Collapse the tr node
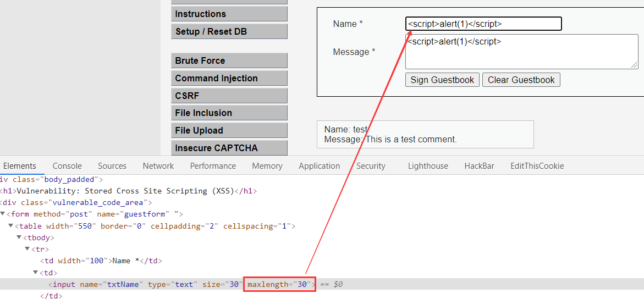Viewport: 644px width, 299px height. click(27, 249)
